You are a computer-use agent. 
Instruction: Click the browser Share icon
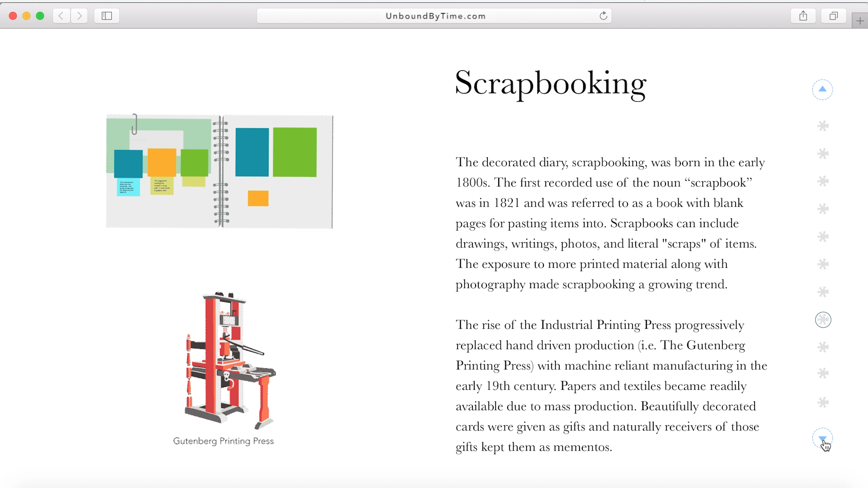(803, 16)
